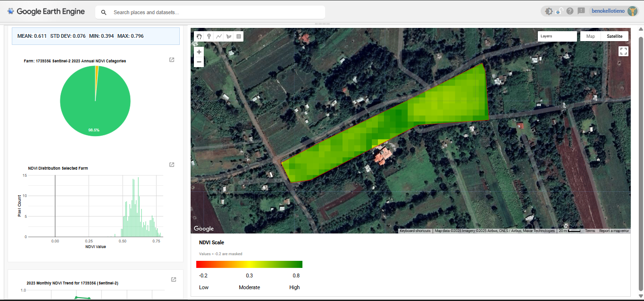
Task: Open the feedback icon in header
Action: click(x=581, y=11)
